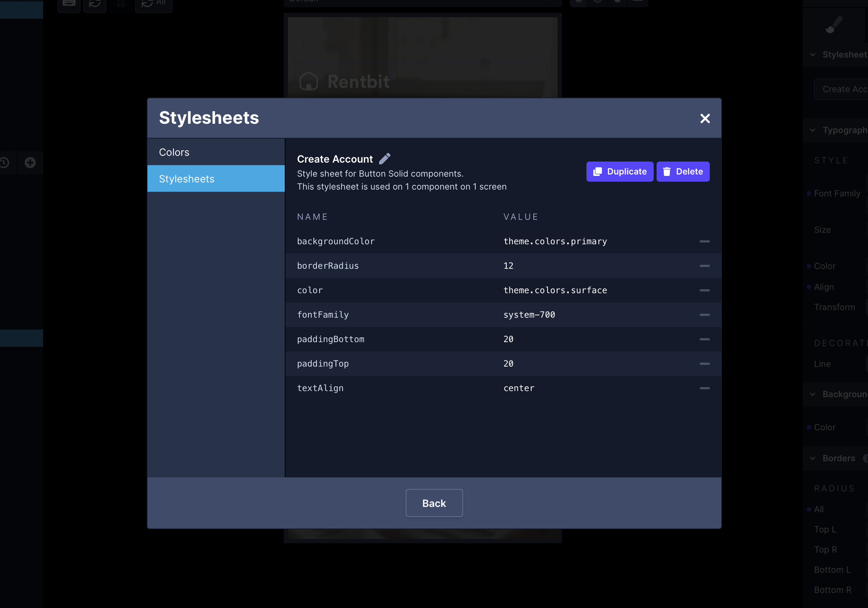Click the minus icon beside paddingTop
This screenshot has height=608, width=868.
[704, 364]
